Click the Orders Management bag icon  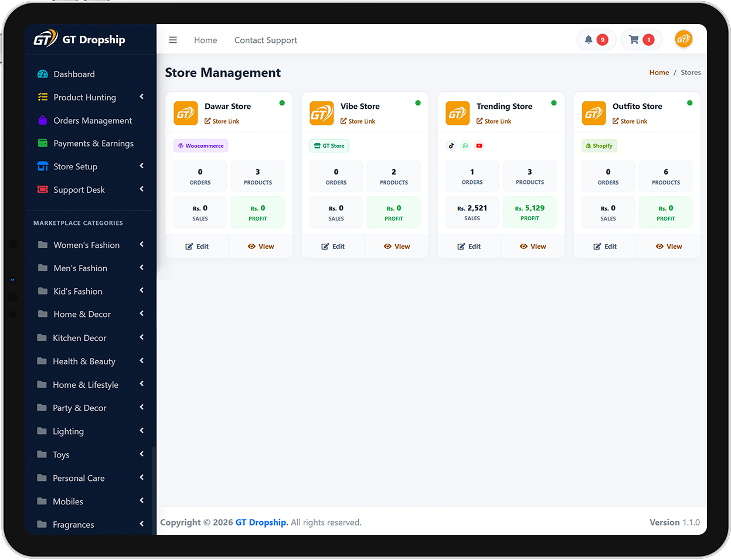(x=43, y=121)
